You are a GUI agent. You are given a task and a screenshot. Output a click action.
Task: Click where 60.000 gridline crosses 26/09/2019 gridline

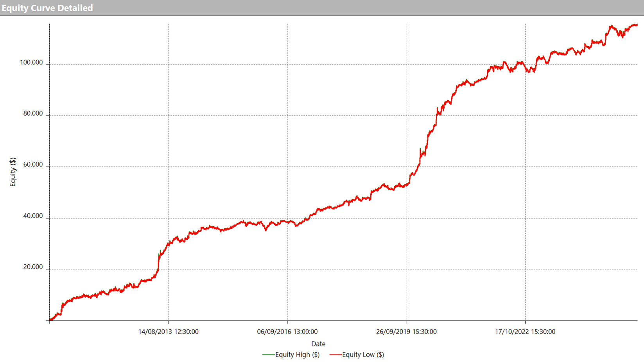point(407,167)
